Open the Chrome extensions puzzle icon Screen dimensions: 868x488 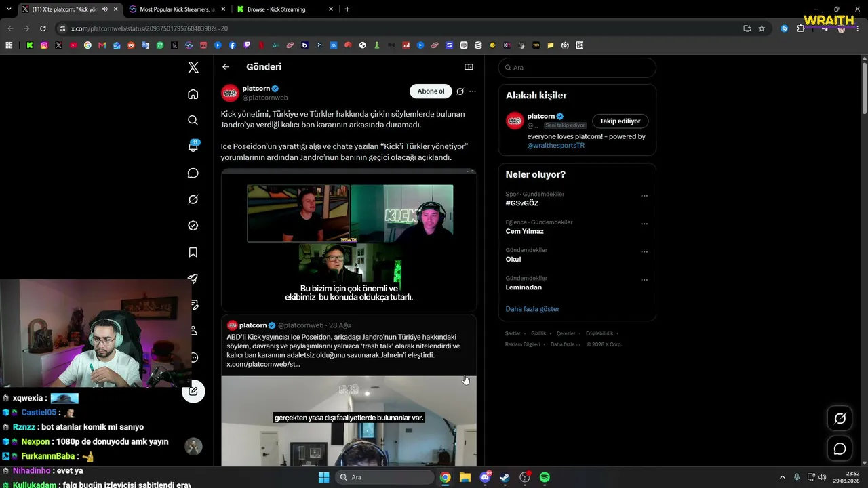801,28
